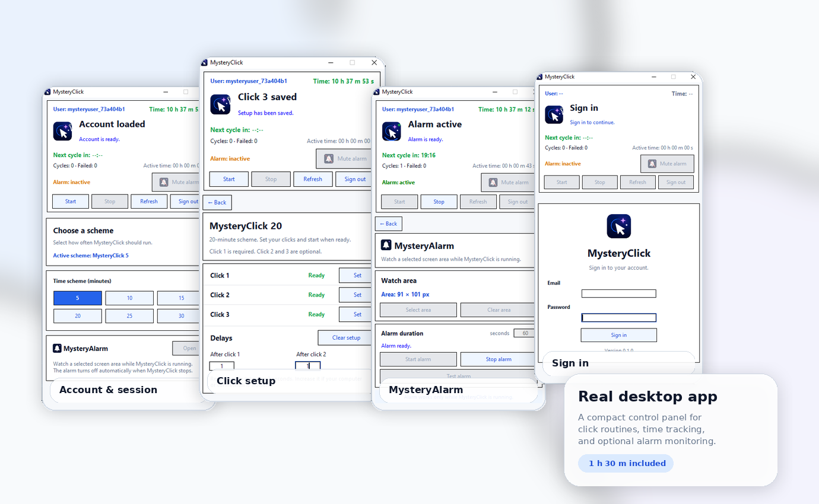Image resolution: width=819 pixels, height=504 pixels.
Task: Click the Sign in button below Password
Action: point(619,335)
